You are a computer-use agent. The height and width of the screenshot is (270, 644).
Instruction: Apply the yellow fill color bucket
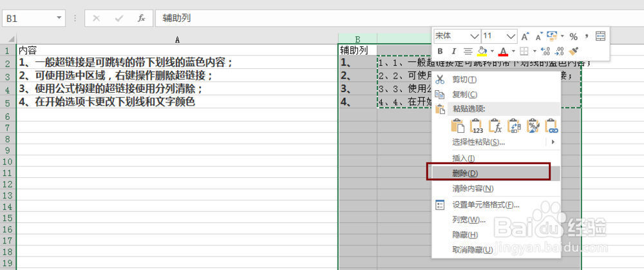[x=481, y=52]
